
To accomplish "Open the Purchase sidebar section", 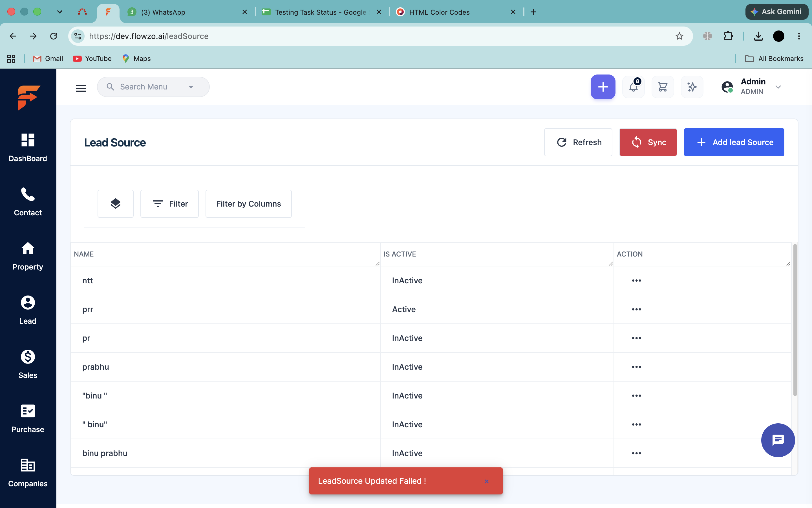I will tap(28, 418).
